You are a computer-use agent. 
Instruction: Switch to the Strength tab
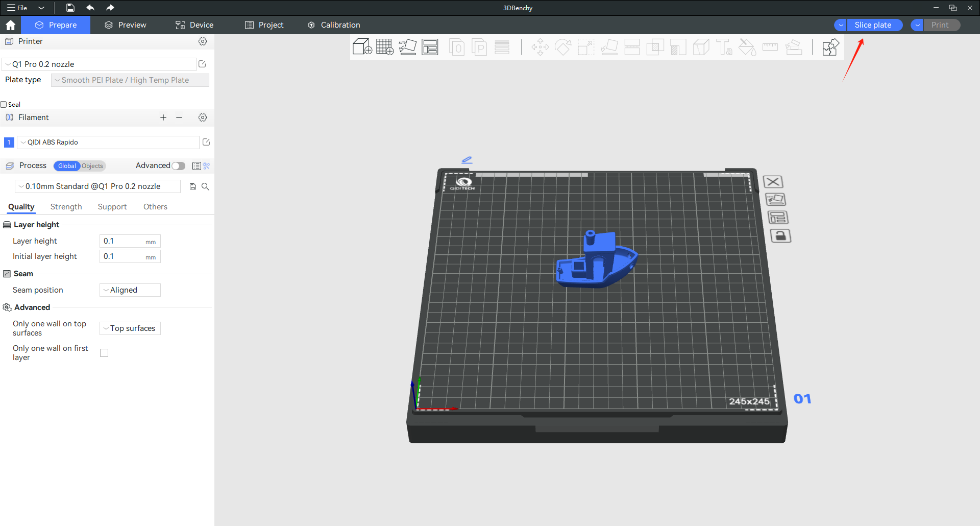[66, 207]
